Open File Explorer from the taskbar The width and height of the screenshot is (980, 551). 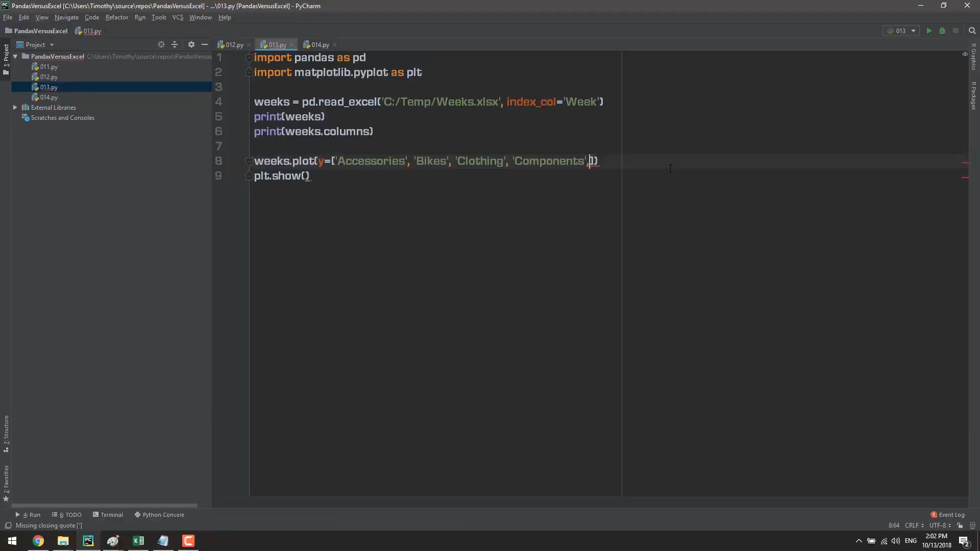click(63, 541)
